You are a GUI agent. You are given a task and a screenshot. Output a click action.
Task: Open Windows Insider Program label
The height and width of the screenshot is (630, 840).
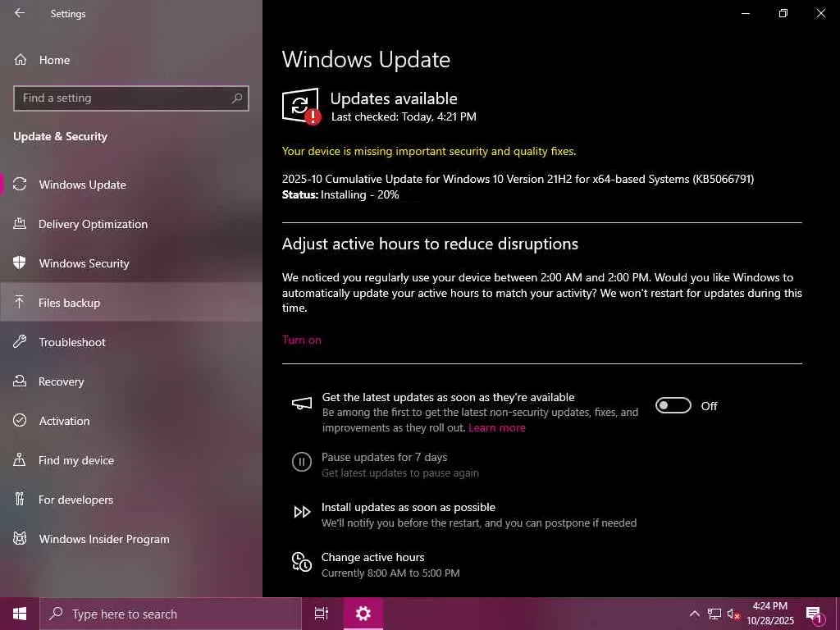[x=104, y=539]
